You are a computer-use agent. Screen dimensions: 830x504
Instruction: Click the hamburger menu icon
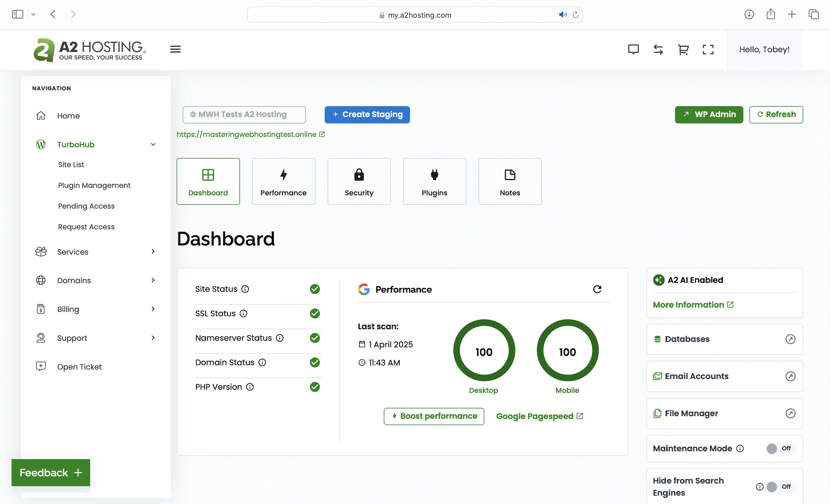pyautogui.click(x=175, y=49)
